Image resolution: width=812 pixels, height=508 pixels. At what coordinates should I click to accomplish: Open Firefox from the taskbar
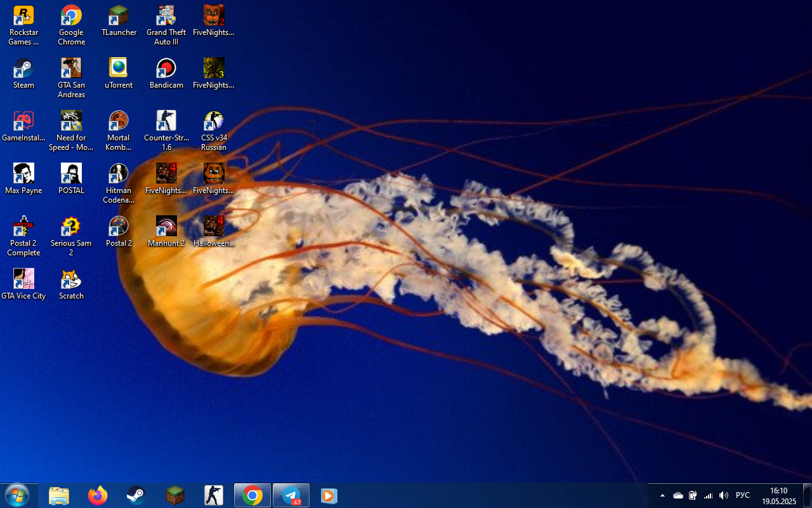[x=98, y=495]
